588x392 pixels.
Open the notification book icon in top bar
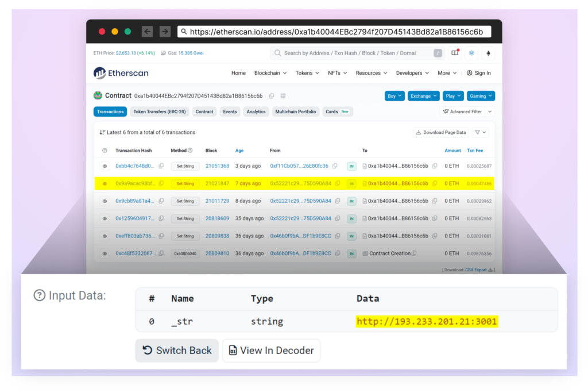coord(455,53)
